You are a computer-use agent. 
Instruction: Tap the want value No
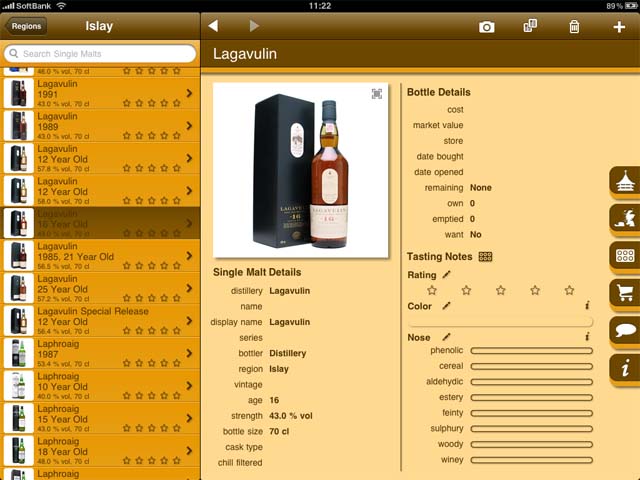476,235
